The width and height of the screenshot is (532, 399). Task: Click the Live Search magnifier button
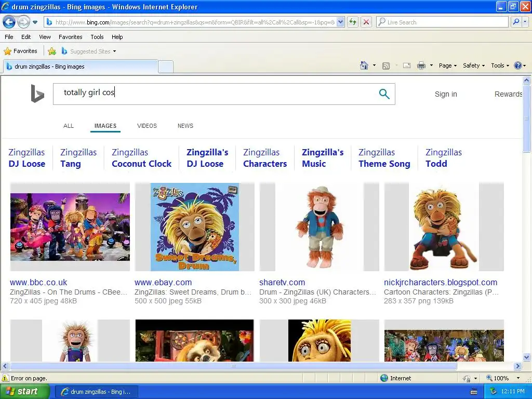pos(516,22)
